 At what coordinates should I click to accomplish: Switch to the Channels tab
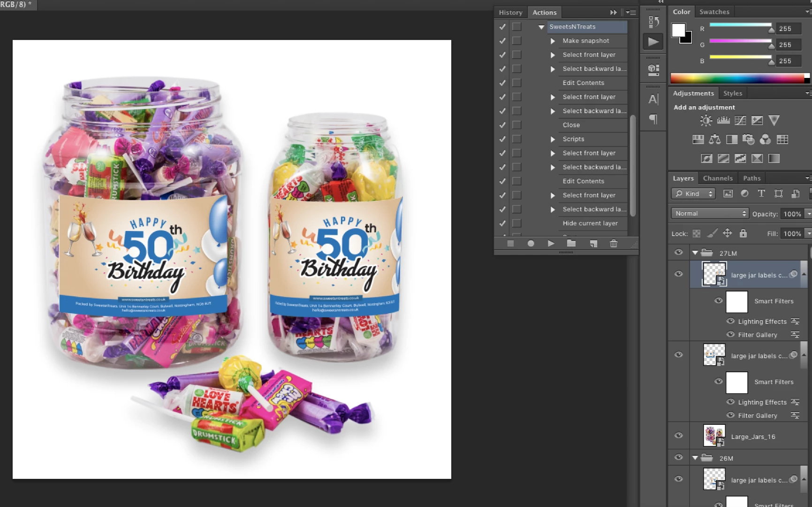[718, 178]
